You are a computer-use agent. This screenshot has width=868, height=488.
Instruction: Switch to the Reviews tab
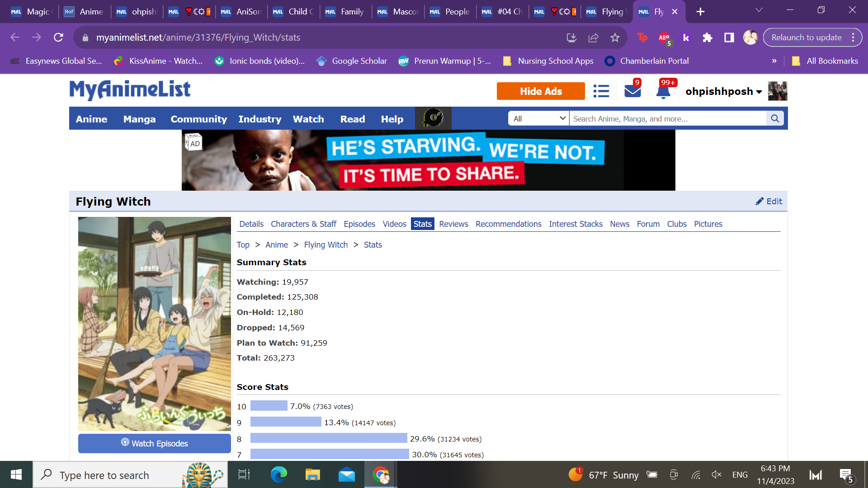(453, 224)
